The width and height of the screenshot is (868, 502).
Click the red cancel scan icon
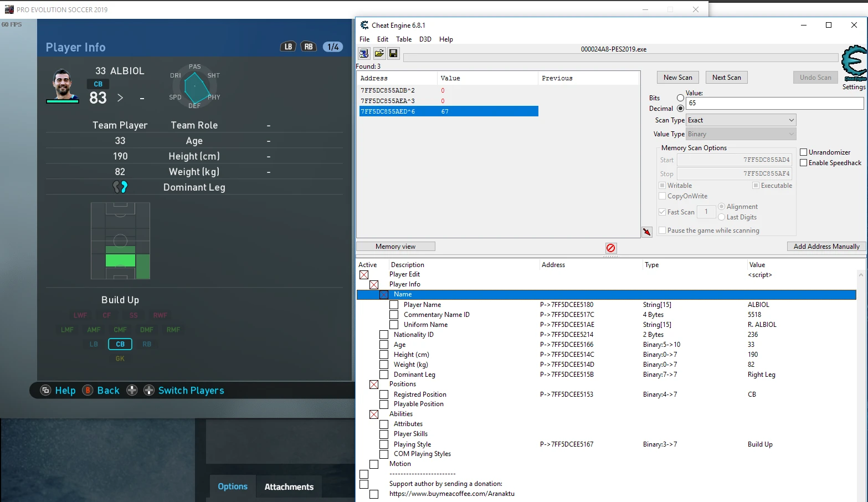(610, 248)
